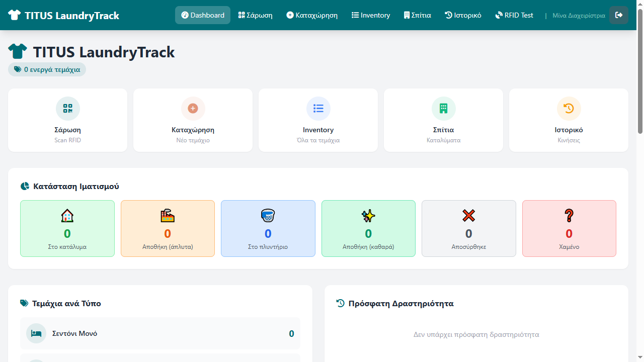Open the Σπίτια Καταλύματα quick card
This screenshot has width=644, height=362.
443,120
